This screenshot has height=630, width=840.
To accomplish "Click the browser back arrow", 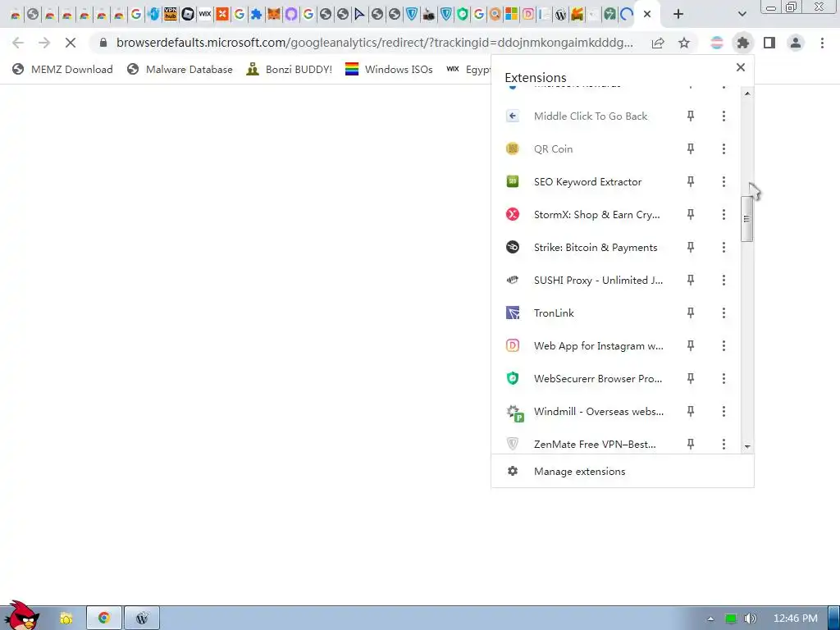I will pos(18,43).
